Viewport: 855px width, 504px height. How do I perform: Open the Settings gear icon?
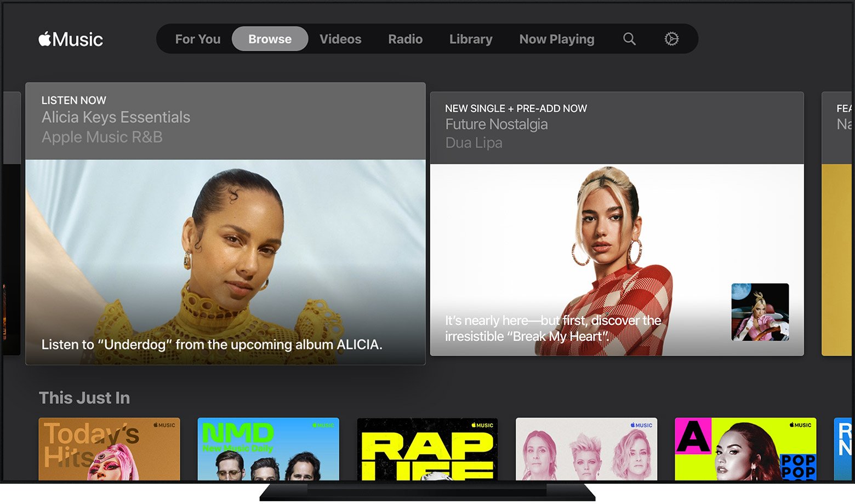click(x=671, y=39)
